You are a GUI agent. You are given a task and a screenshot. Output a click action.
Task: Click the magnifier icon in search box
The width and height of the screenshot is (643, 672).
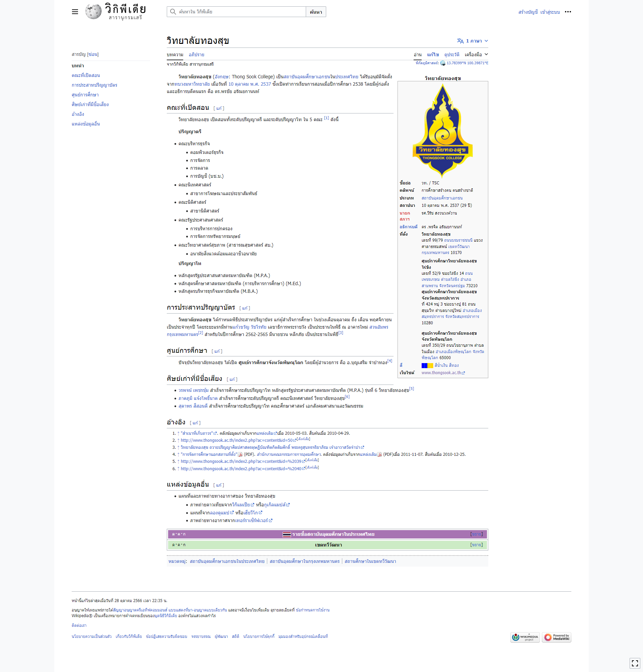(x=173, y=12)
